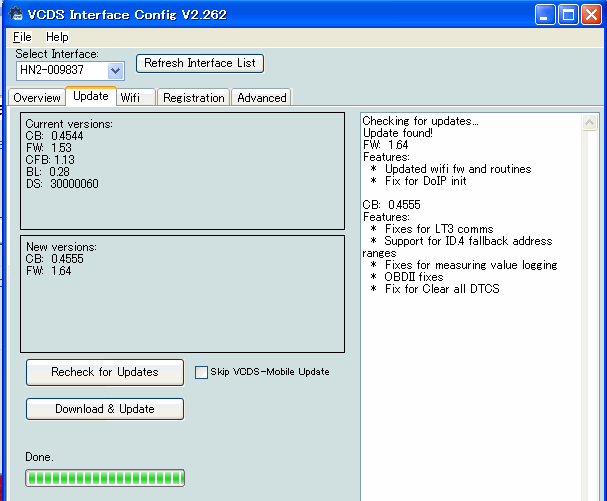Click the 'Select Interface:' label

[x=57, y=54]
